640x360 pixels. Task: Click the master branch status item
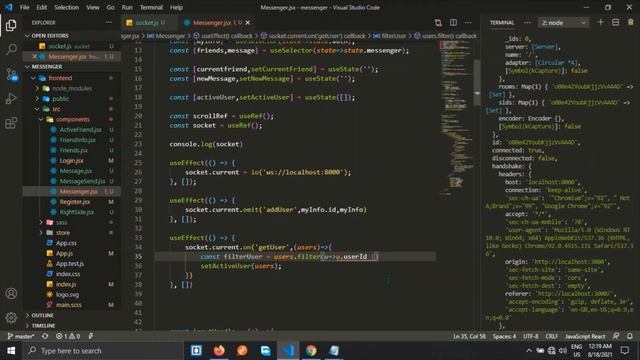(x=21, y=336)
